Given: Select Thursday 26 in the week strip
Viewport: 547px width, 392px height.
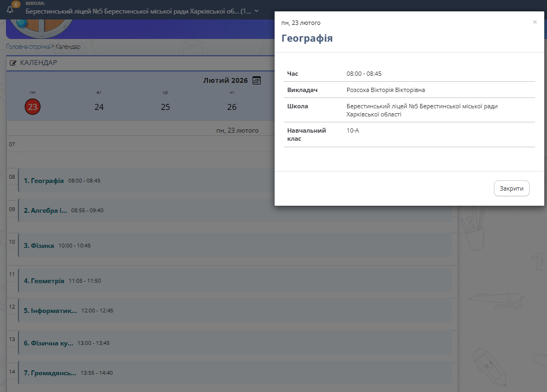Looking at the screenshot, I should tap(232, 107).
